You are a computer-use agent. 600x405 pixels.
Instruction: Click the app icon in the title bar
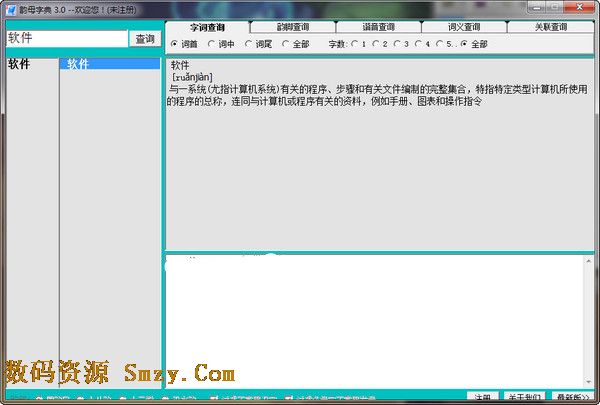click(x=11, y=9)
